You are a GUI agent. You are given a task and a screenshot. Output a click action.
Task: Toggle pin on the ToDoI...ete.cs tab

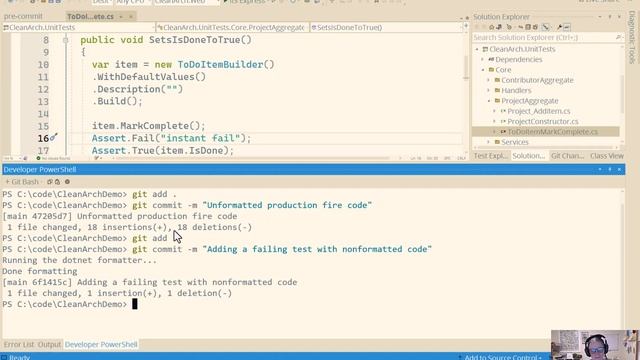click(x=121, y=17)
